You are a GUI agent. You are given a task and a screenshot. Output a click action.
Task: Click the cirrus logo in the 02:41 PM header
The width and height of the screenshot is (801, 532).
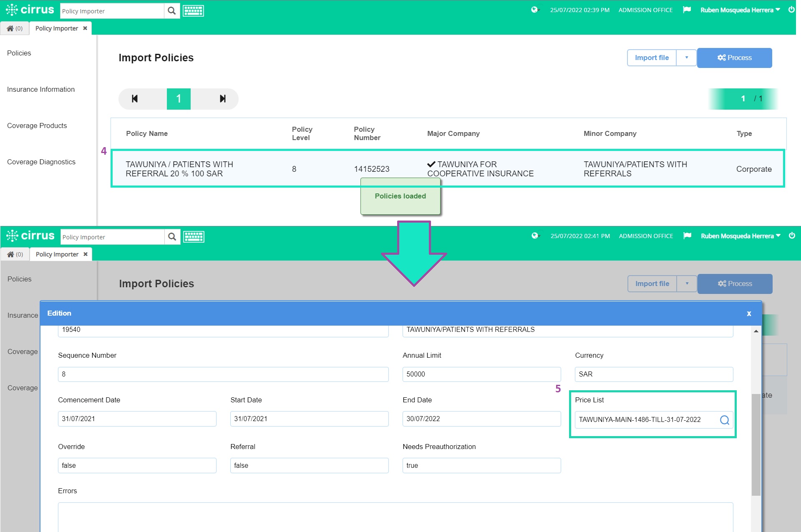tap(30, 236)
